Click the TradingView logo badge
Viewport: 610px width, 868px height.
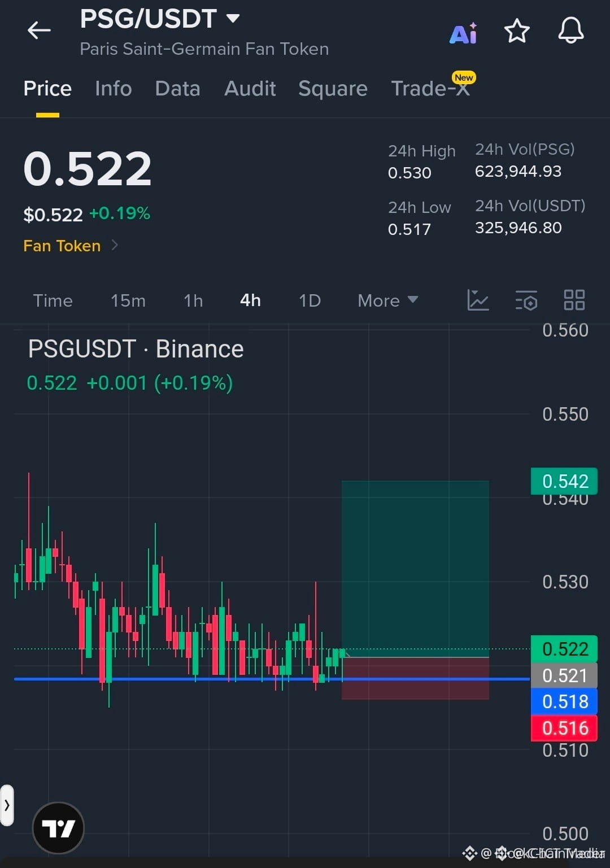pos(59,828)
